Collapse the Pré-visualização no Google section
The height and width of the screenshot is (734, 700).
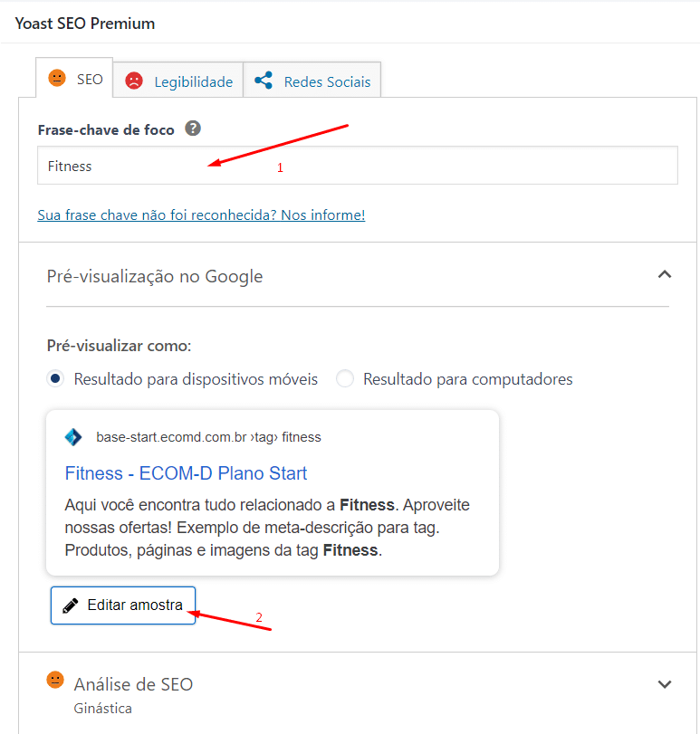665,275
